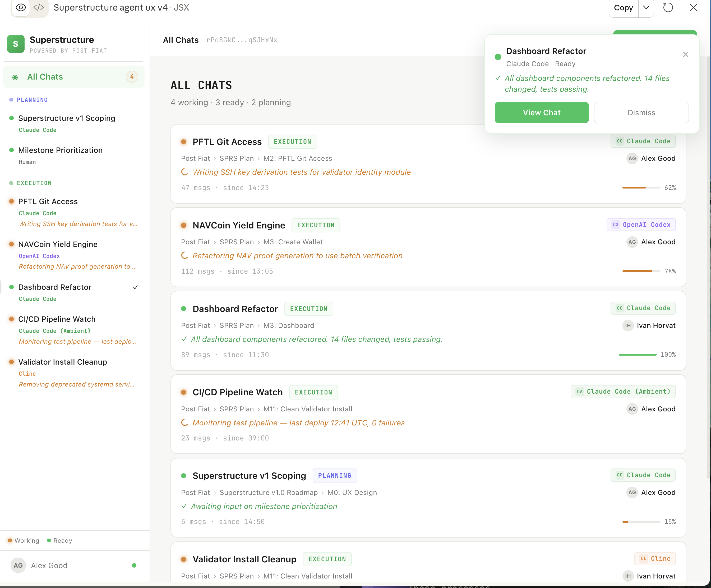Image resolution: width=711 pixels, height=588 pixels.
Task: Click the preview eye icon in the header
Action: click(x=21, y=8)
